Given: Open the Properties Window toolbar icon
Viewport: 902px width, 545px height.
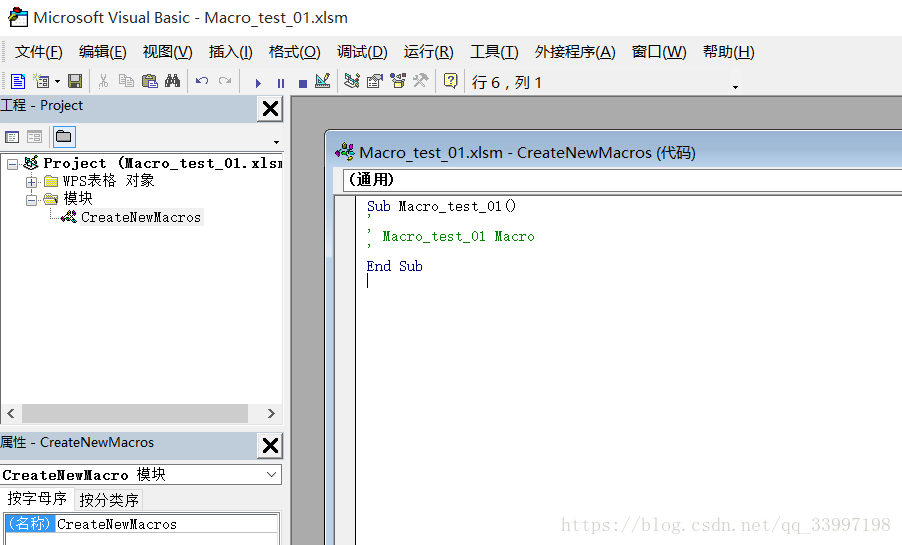Looking at the screenshot, I should 375,81.
